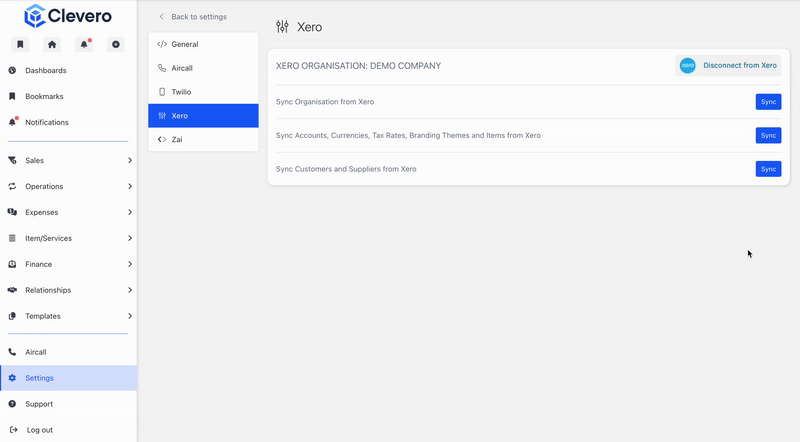Expand the Sales menu chevron

coord(130,160)
